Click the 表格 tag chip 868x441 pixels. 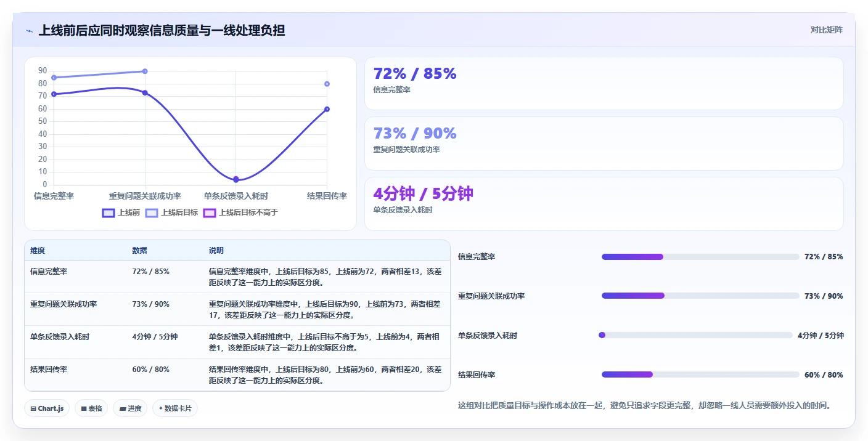click(x=91, y=408)
